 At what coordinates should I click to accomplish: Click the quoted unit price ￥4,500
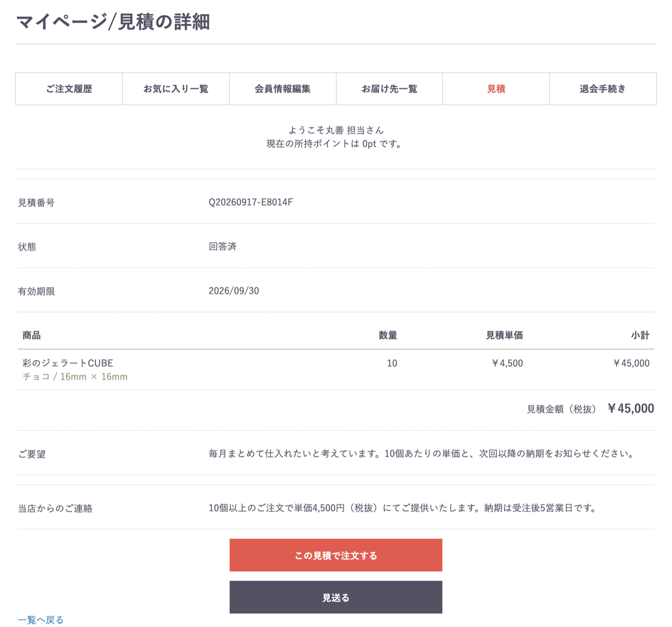[x=507, y=363]
